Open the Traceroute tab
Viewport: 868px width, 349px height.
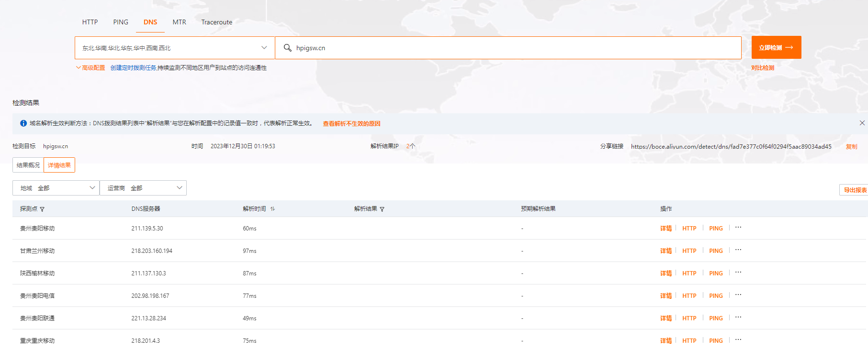217,22
